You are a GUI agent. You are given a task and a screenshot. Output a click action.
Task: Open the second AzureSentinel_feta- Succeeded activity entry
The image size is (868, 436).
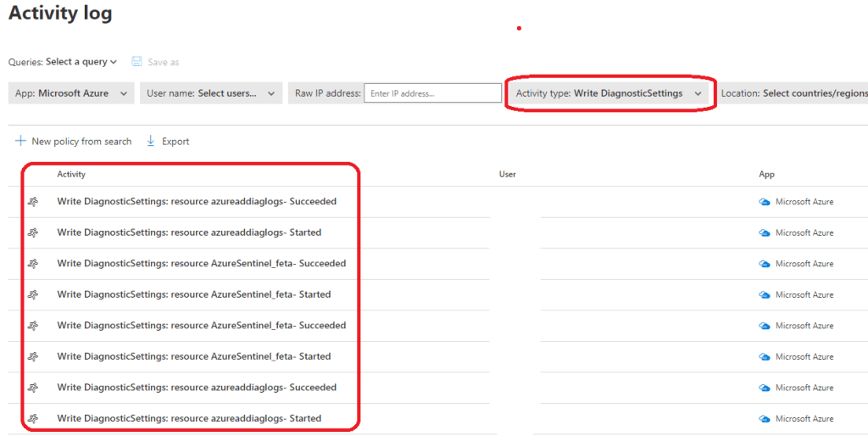pos(202,326)
